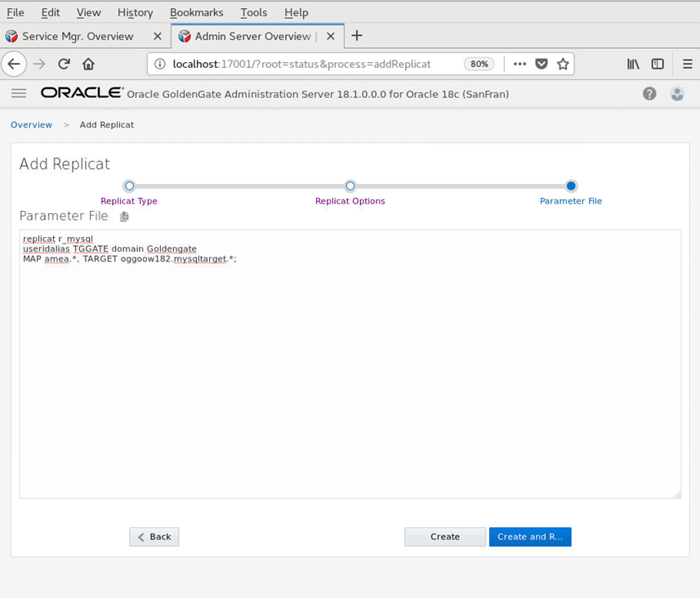This screenshot has width=700, height=599.
Task: Go to the Replicat Type step
Action: click(129, 186)
